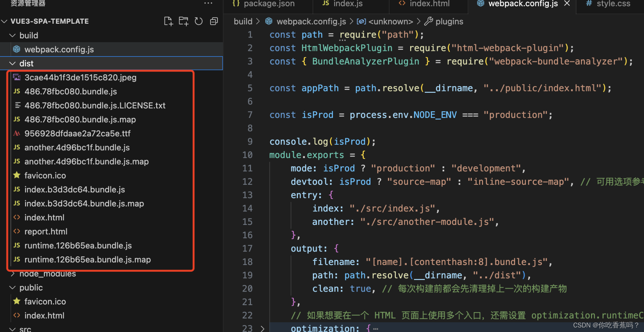
Task: Open runtime.126b65ea.bundle.js.map file
Action: point(87,259)
